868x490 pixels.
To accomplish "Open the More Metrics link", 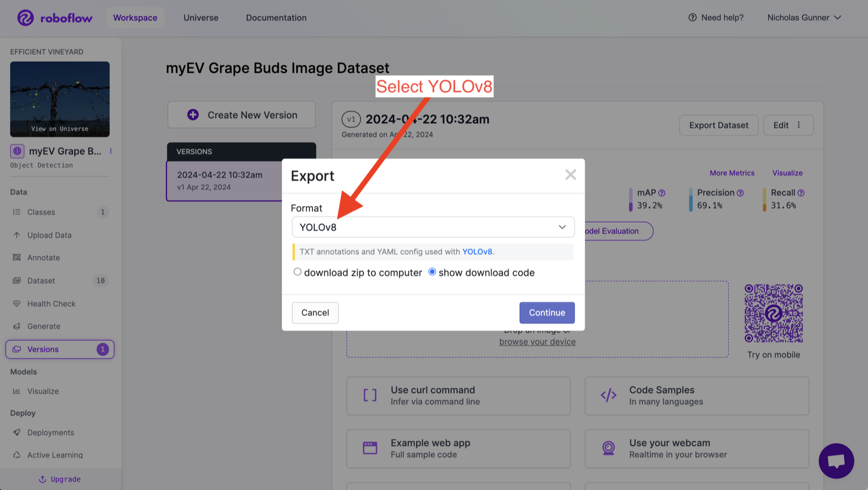I will 732,173.
